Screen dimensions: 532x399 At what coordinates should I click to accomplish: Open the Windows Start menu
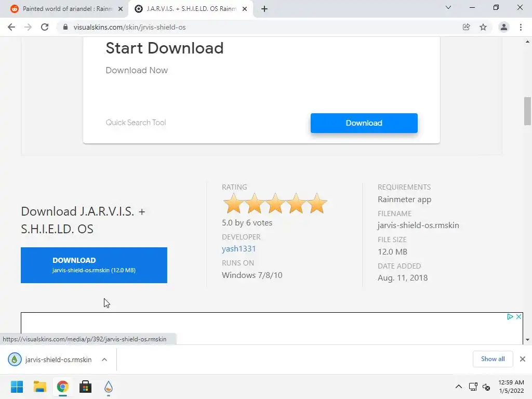(17, 387)
